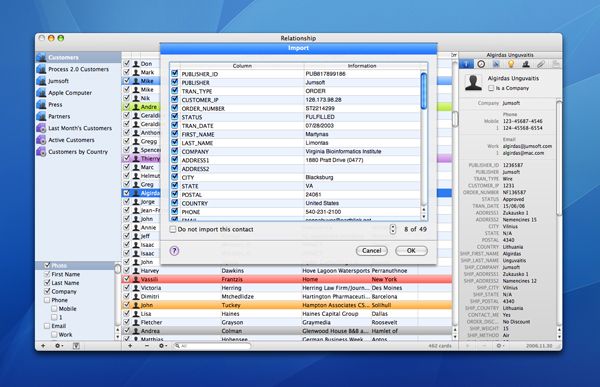Image resolution: width=600 pixels, height=387 pixels.
Task: Click the search magnifier icon in the list footer
Action: 178,346
